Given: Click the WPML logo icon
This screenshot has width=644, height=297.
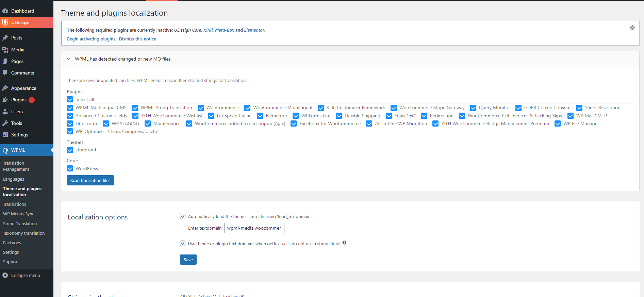Looking at the screenshot, I should tap(5, 150).
